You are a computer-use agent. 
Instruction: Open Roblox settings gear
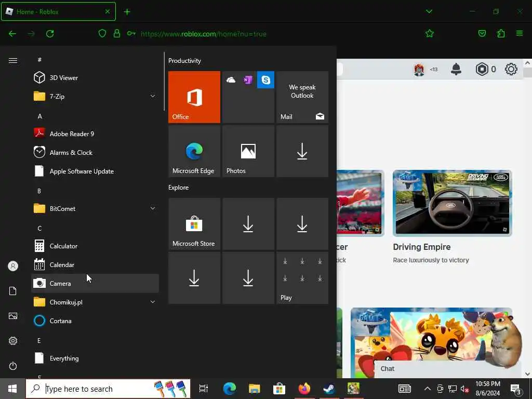pyautogui.click(x=511, y=69)
